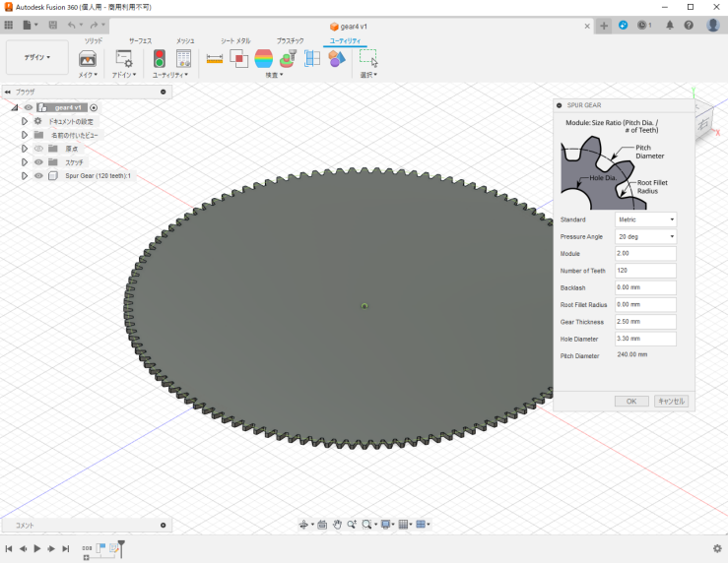Toggle visibility of the スケッチ folder
This screenshot has width=728, height=563.
[38, 162]
